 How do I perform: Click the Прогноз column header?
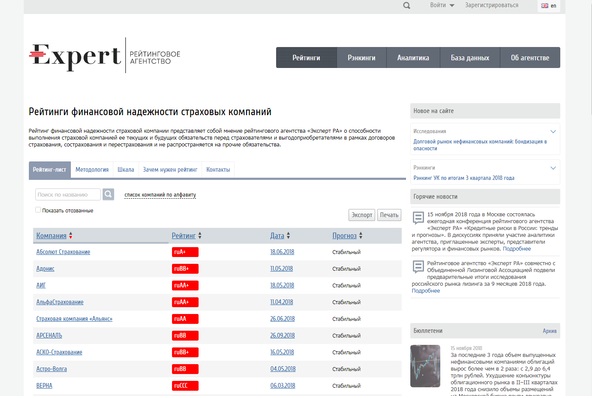[344, 236]
